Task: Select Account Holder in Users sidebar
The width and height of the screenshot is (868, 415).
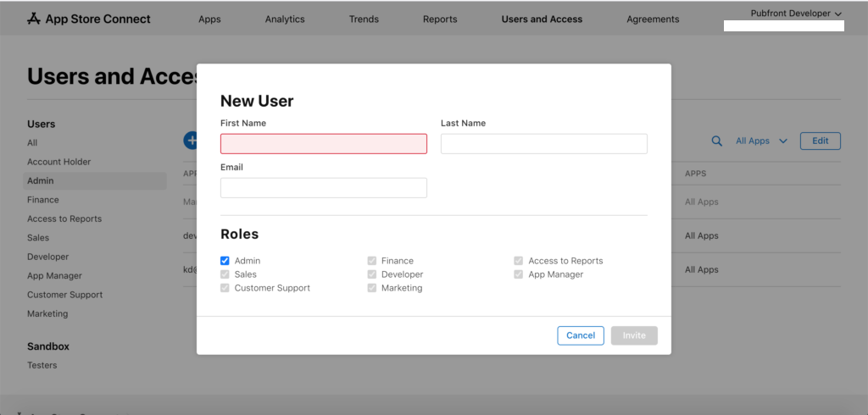Action: [x=58, y=162]
